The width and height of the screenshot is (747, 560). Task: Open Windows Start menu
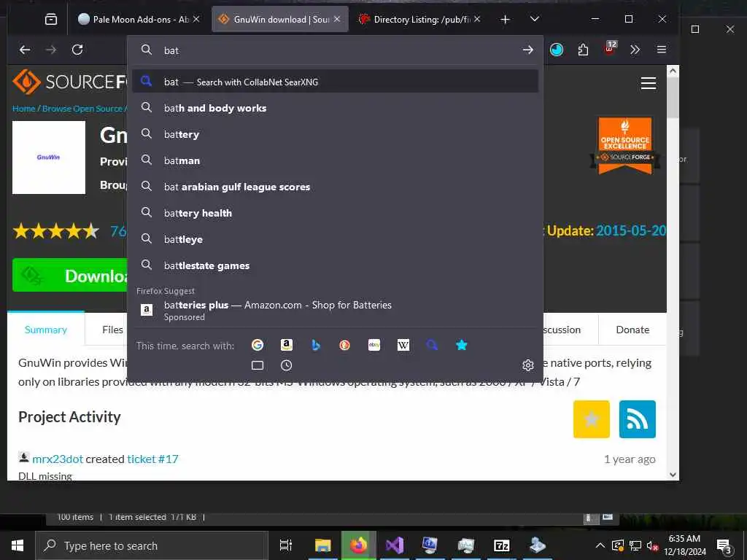tap(18, 545)
